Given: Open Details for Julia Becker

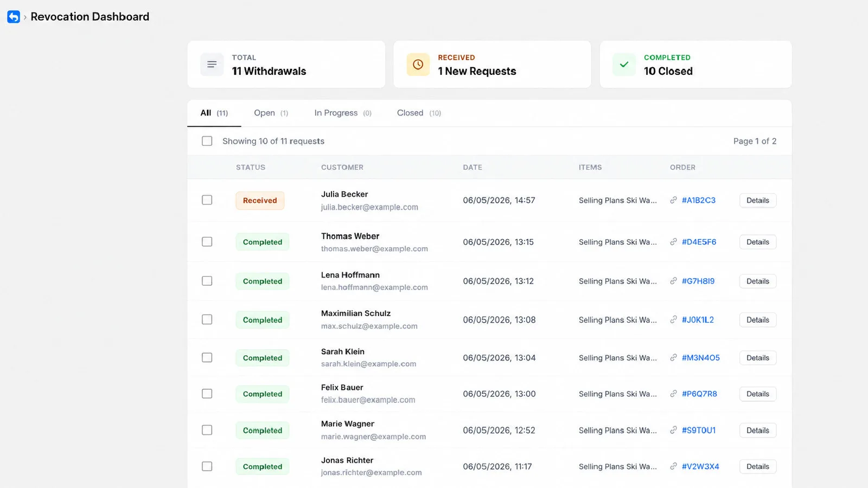Looking at the screenshot, I should point(758,200).
